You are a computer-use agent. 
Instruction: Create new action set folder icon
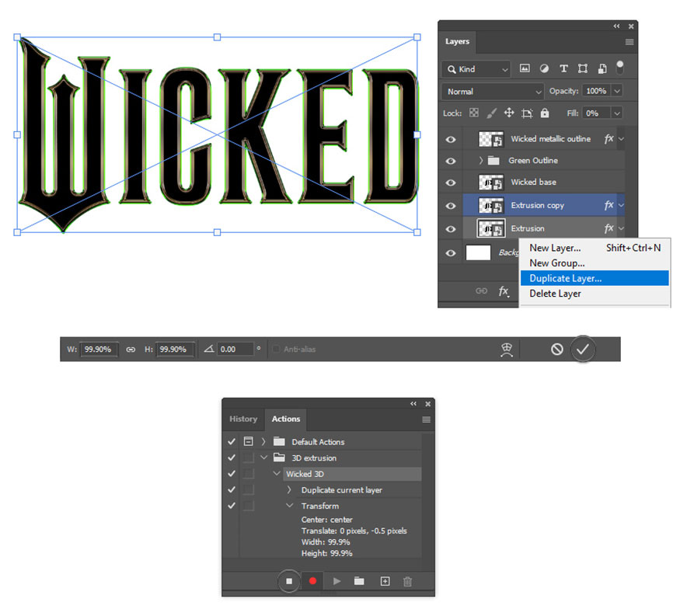pyautogui.click(x=359, y=581)
